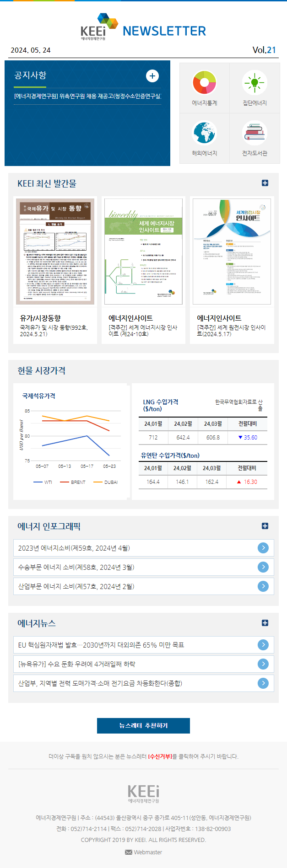Click the 뉴스레터 추천하기 button

(x=143, y=726)
